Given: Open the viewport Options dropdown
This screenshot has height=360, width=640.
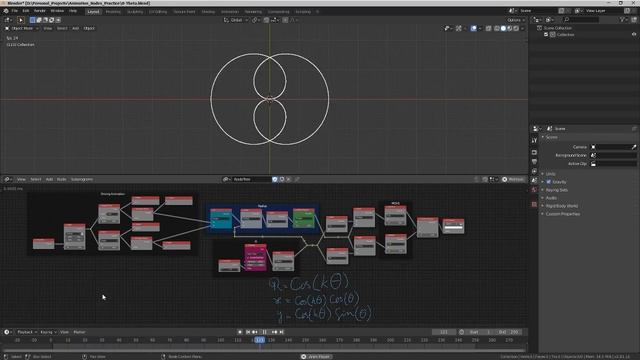Looking at the screenshot, I should coord(516,20).
